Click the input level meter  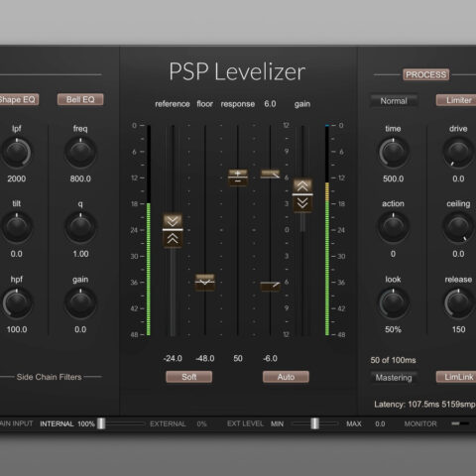(x=149, y=230)
